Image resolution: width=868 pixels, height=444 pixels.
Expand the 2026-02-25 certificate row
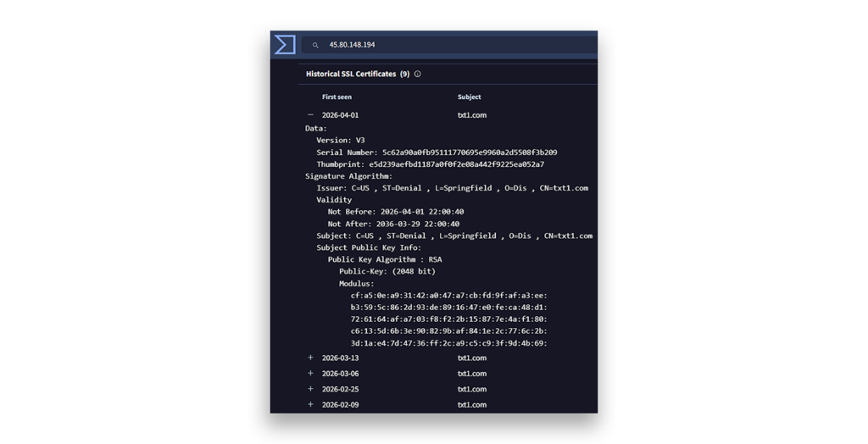pos(310,389)
